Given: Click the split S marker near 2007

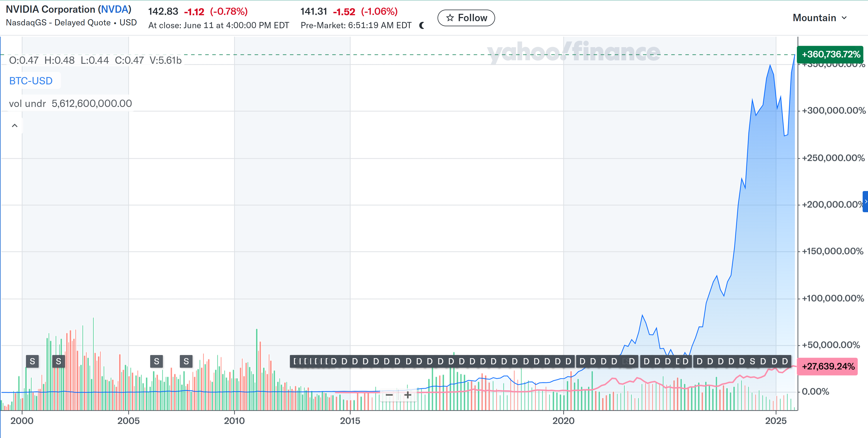Looking at the screenshot, I should [186, 362].
